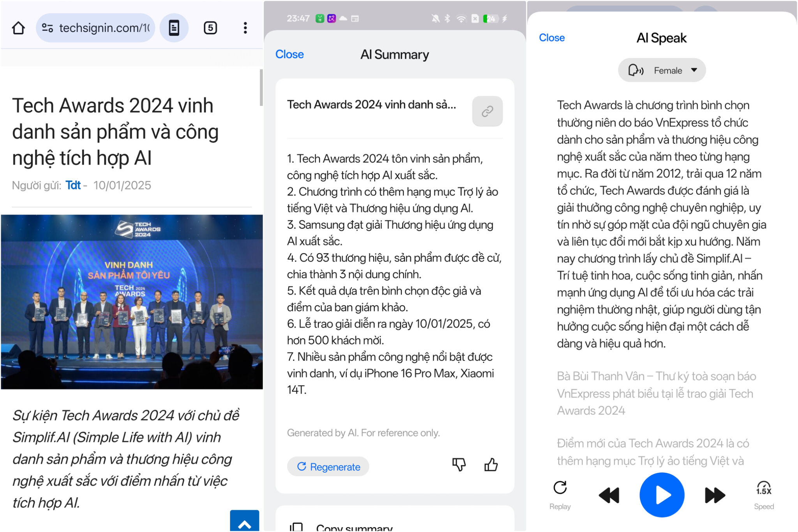Open site info icon in address bar
This screenshot has width=798, height=532.
[x=48, y=28]
